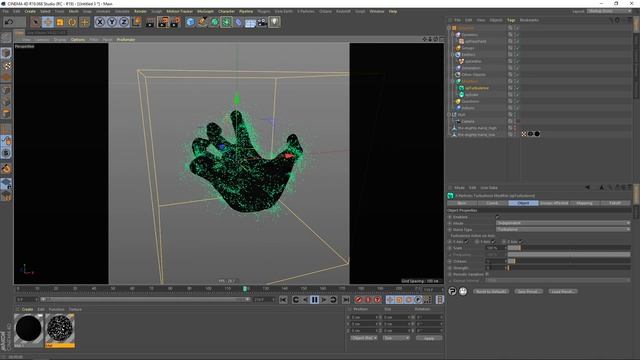Click the Load Preset button

pos(563,291)
